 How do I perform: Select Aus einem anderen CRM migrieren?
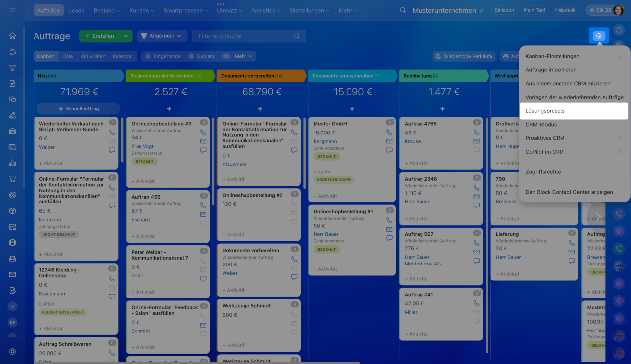[574, 84]
